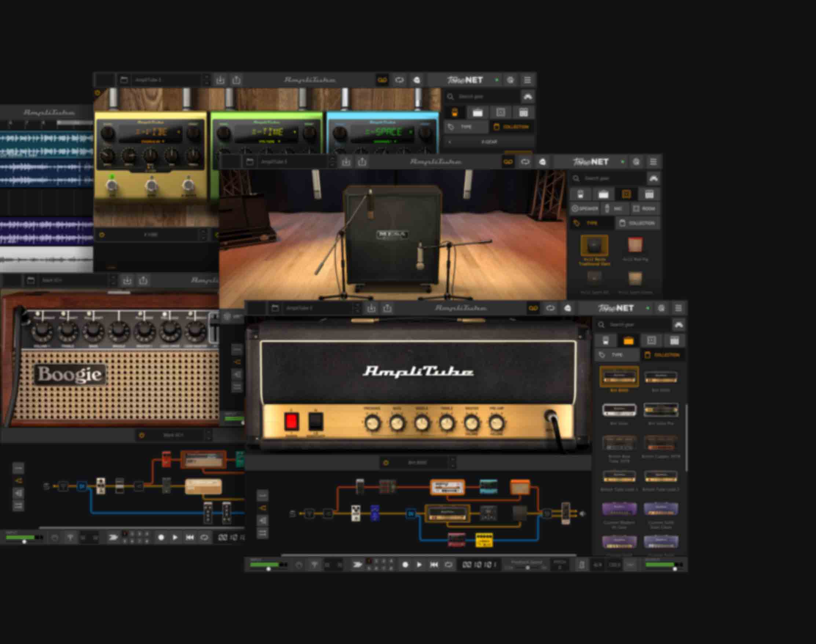The height and width of the screenshot is (644, 816).
Task: Select the DI node in amp head chain
Action: 411,513
